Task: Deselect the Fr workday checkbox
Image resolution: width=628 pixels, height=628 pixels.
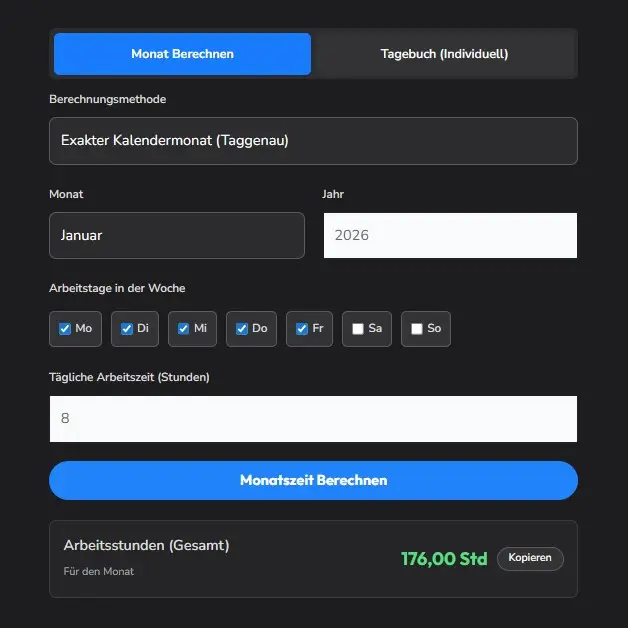Action: (x=301, y=329)
